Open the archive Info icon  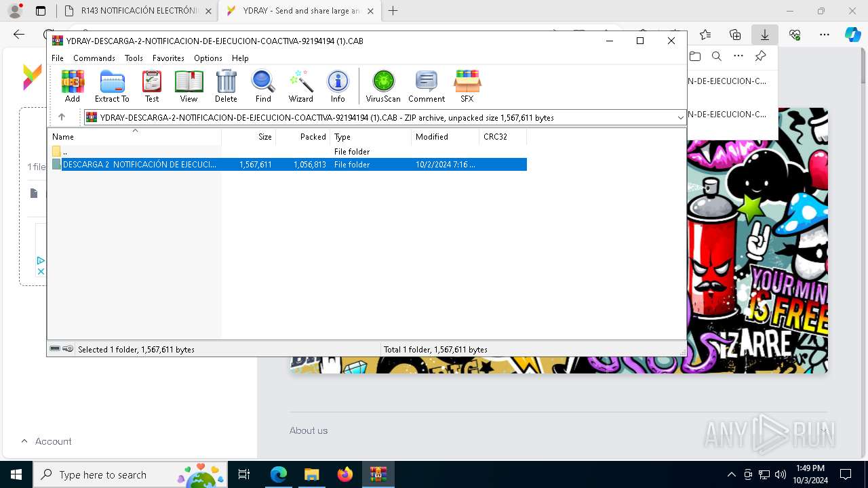coord(338,86)
